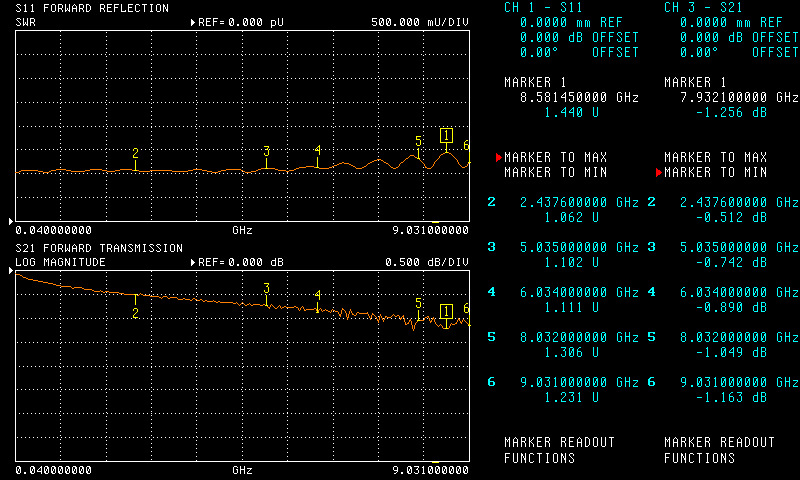Choose MARKER TO MAX under CH 3 S21
Viewport: 800px width, 480px height.
715,158
